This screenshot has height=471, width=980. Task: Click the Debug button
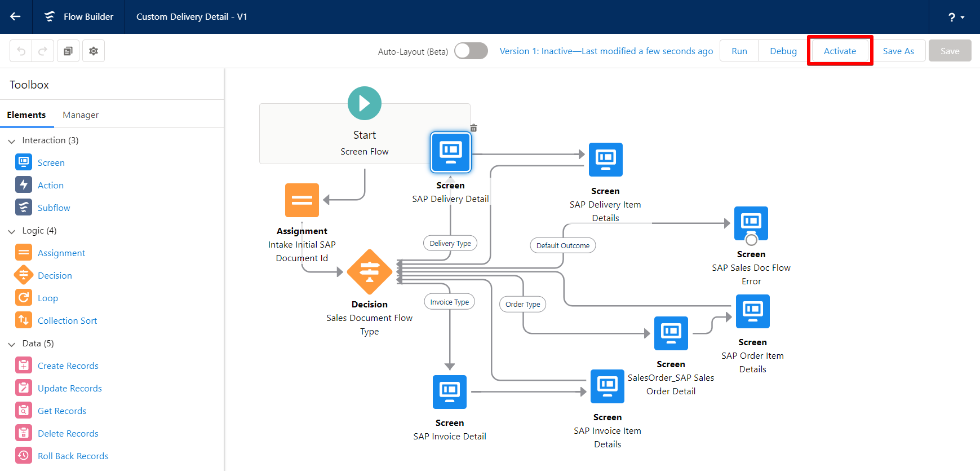(783, 51)
